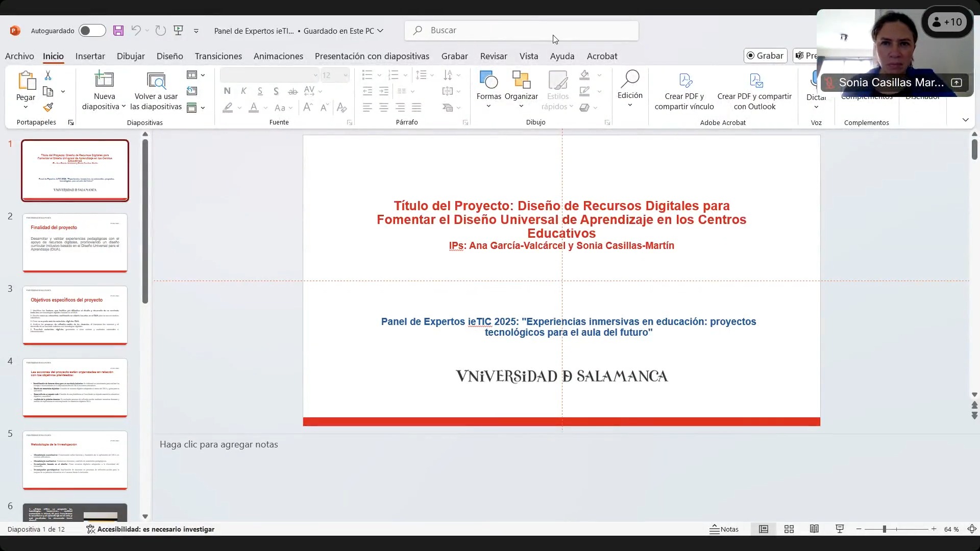Open file location dropdown in title
Viewport: 980px width, 551px height.
(x=380, y=31)
